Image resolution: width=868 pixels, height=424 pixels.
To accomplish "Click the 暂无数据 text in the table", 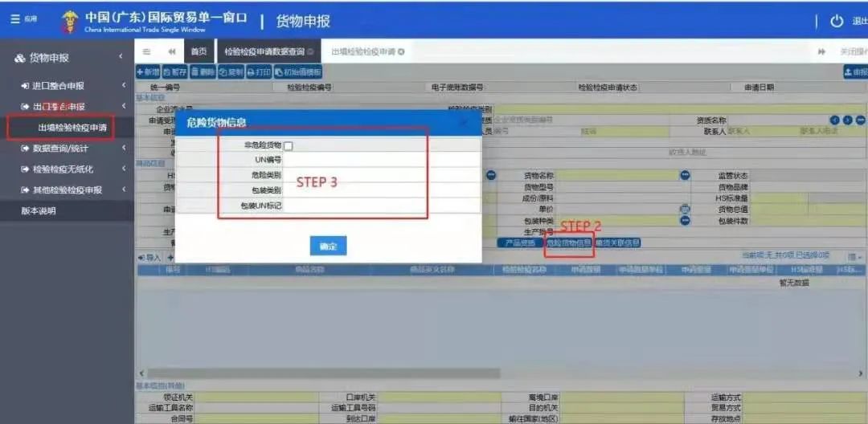I will click(x=793, y=283).
